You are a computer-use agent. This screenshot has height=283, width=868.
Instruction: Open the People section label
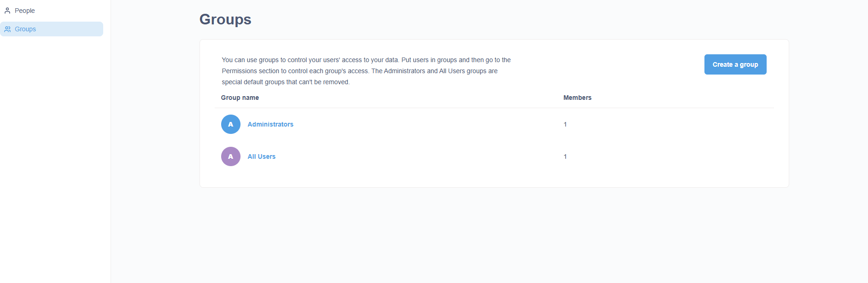point(25,11)
